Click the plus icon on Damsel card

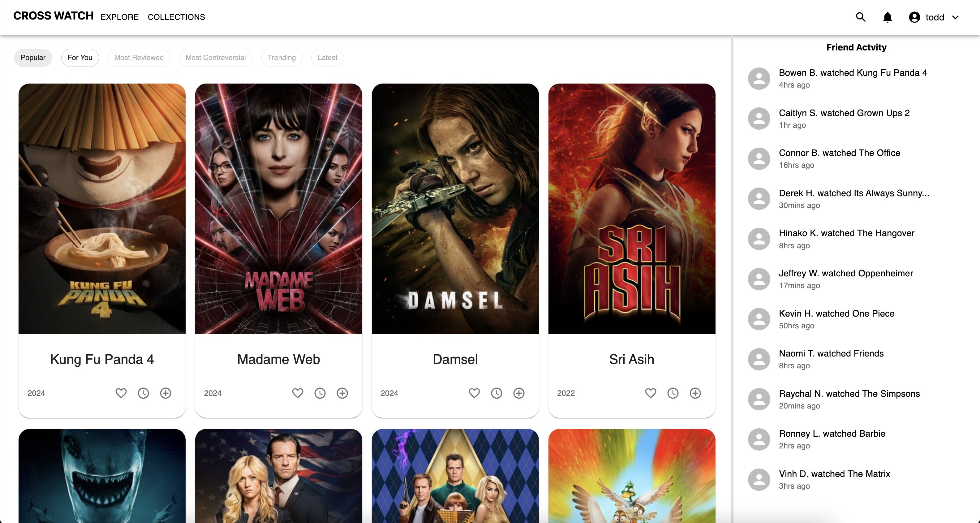click(519, 393)
